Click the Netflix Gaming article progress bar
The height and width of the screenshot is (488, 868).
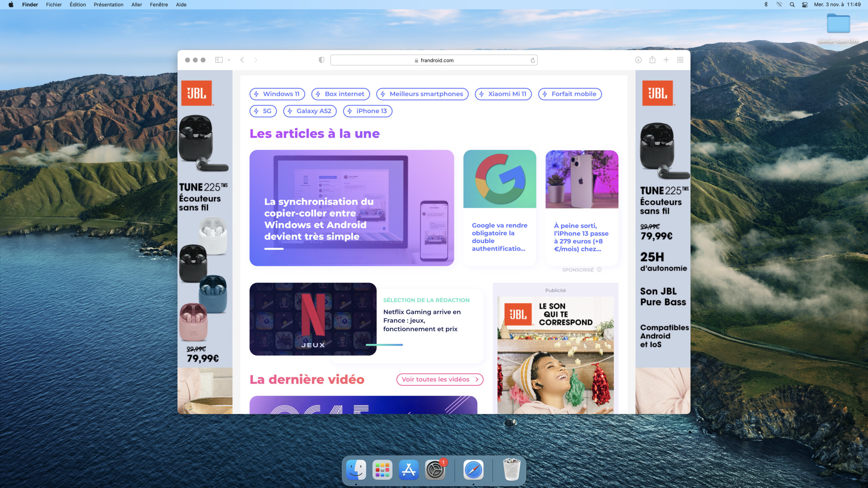click(x=384, y=345)
